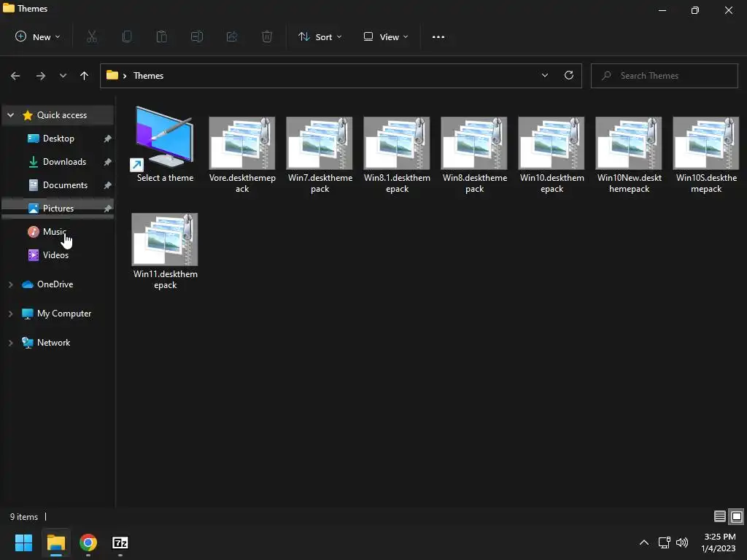The image size is (747, 560).
Task: Expand address bar history dropdown
Action: (545, 75)
